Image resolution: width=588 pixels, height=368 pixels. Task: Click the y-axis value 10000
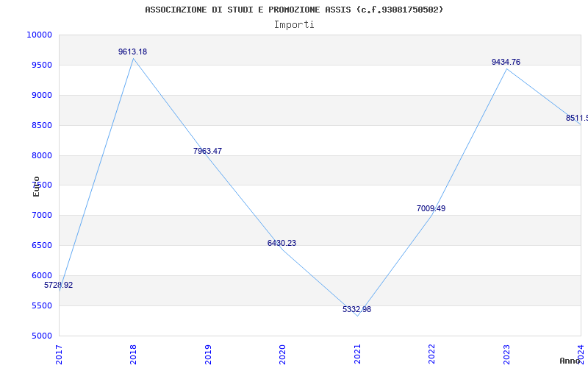pos(39,35)
